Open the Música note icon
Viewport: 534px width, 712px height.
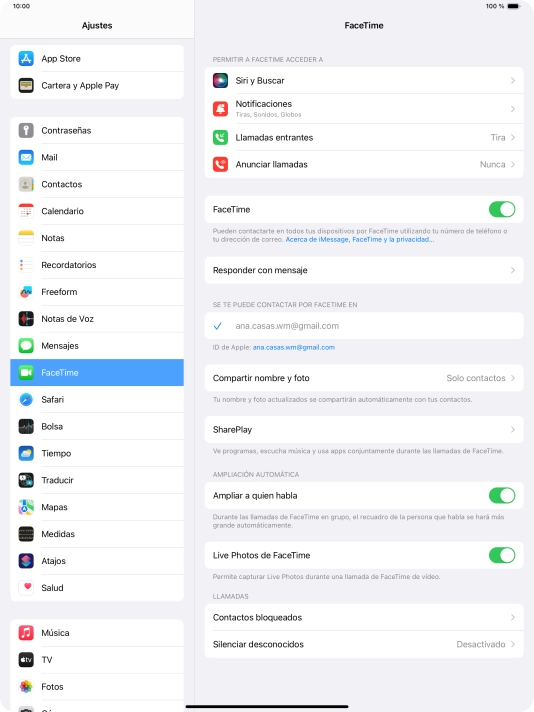tap(26, 633)
